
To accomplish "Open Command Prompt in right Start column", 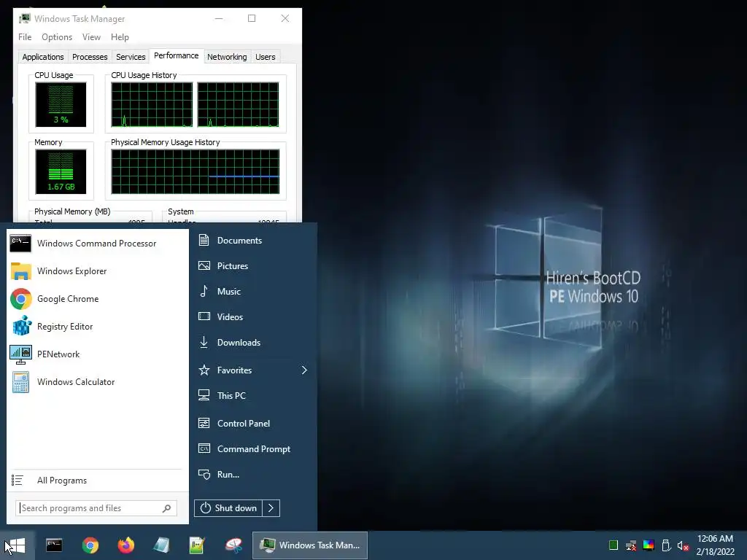I will tap(253, 449).
